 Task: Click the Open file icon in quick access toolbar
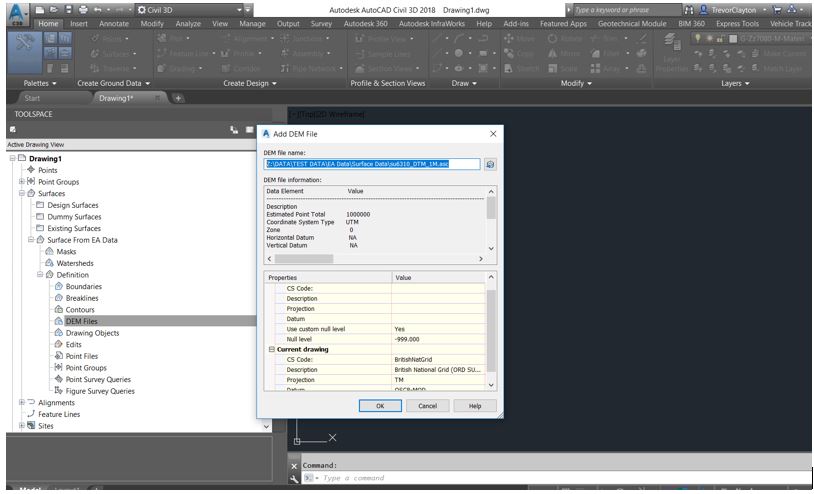[x=54, y=10]
